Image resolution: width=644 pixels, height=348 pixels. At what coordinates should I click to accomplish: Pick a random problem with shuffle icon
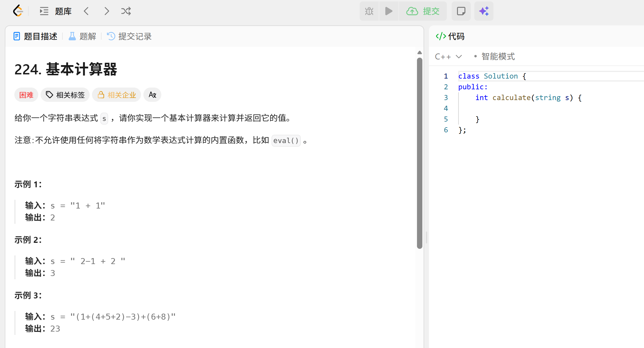(x=126, y=11)
